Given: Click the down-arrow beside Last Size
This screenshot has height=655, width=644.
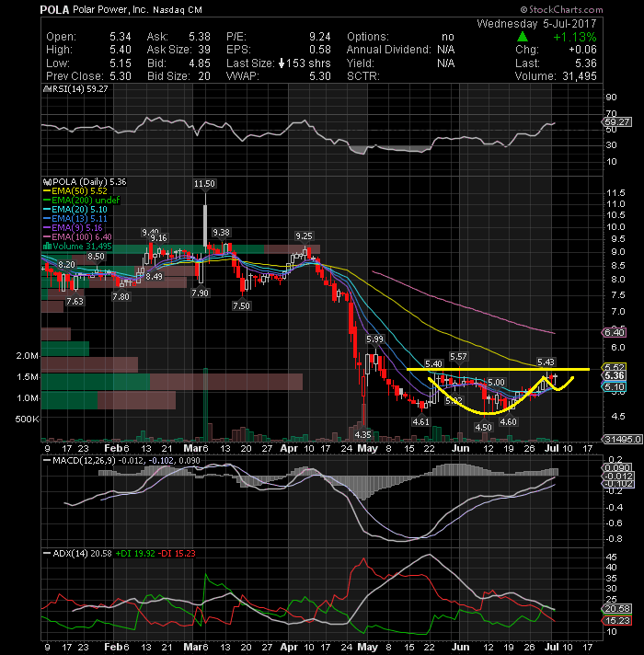Looking at the screenshot, I should click(282, 63).
